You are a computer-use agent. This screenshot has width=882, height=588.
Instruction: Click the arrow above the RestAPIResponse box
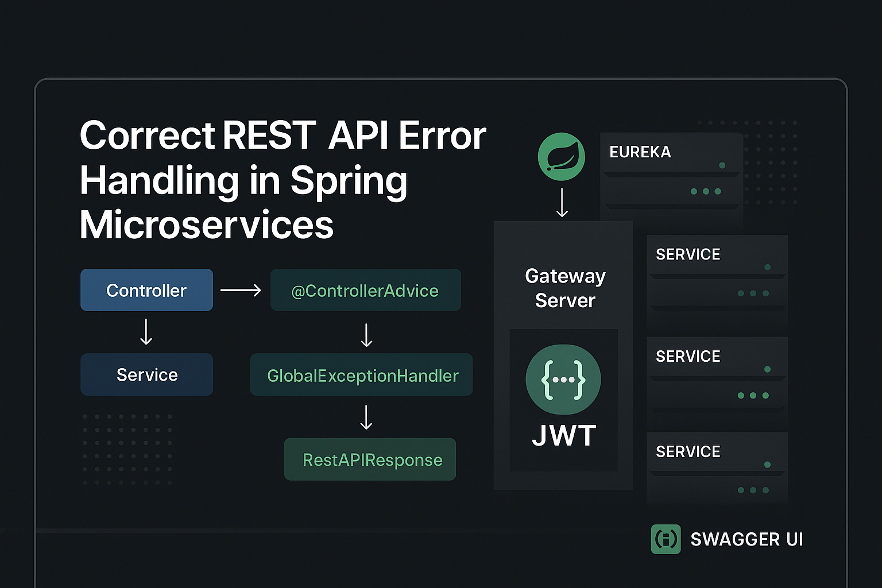point(366,417)
